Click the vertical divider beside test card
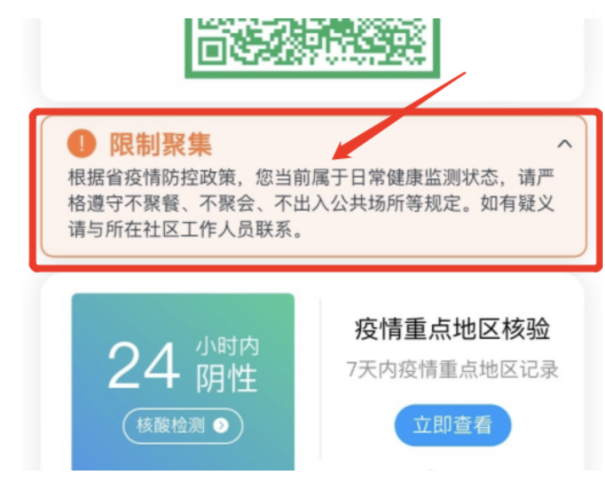605x490 pixels. (321, 378)
